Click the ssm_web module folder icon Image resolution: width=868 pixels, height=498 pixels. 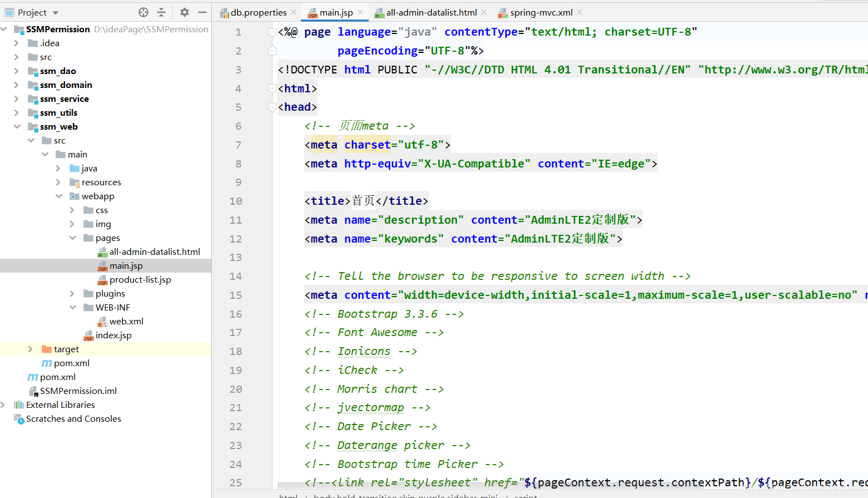tap(33, 126)
